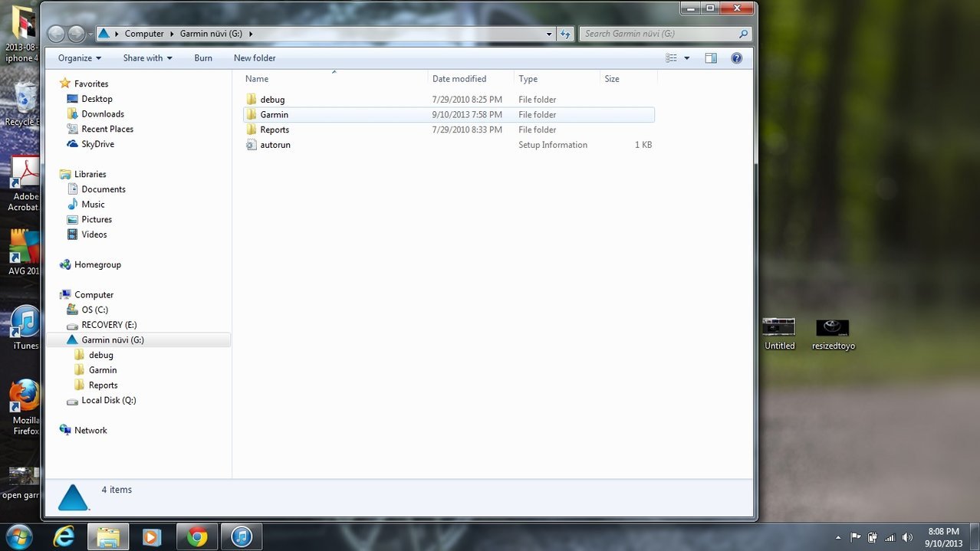This screenshot has height=551, width=980.
Task: Click the search magnifier icon
Action: [x=742, y=34]
